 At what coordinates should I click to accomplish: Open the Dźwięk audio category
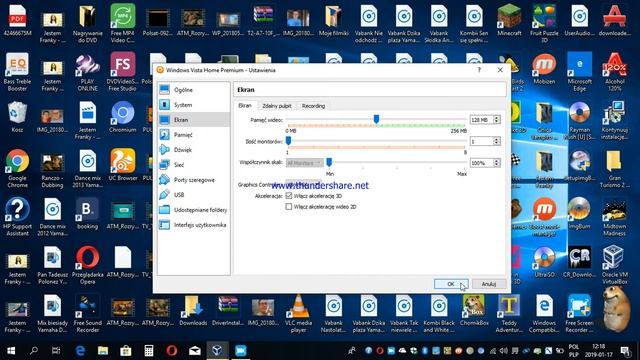point(194,150)
